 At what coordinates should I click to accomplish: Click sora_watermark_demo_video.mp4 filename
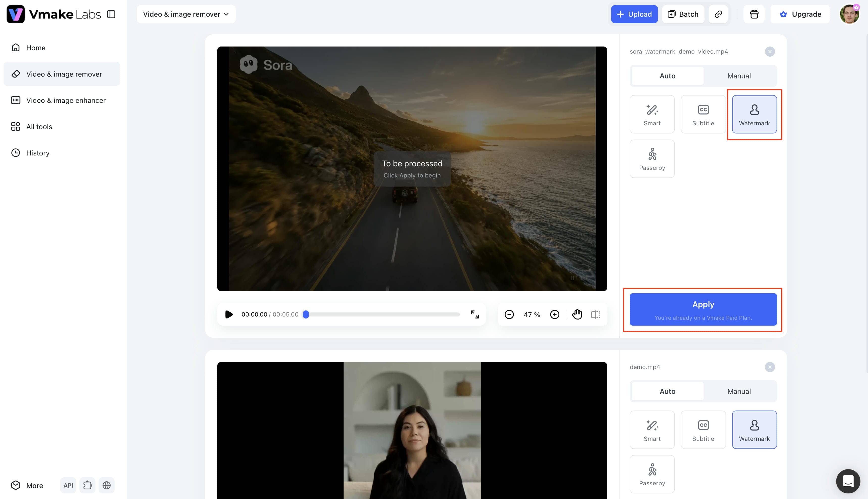(x=679, y=51)
